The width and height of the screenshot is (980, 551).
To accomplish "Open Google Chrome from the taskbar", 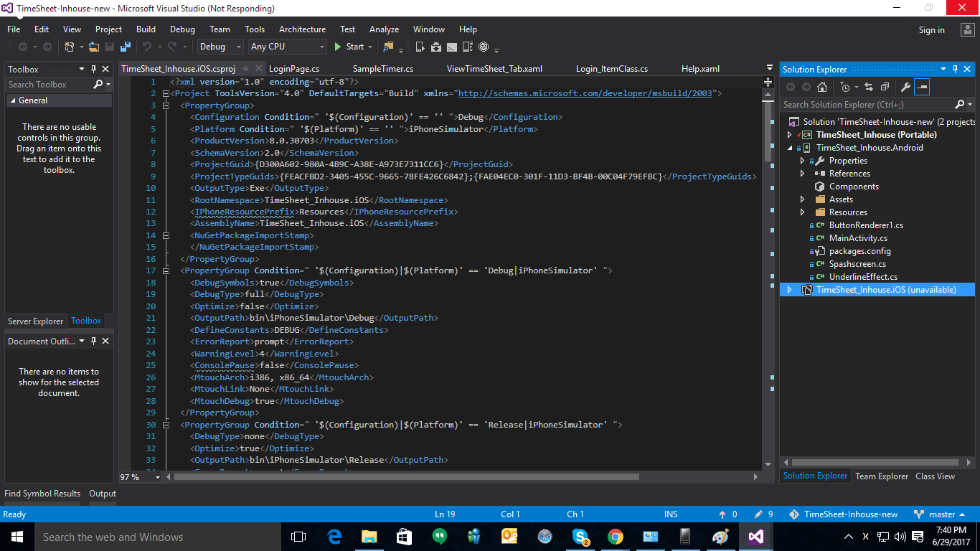I will click(x=615, y=537).
